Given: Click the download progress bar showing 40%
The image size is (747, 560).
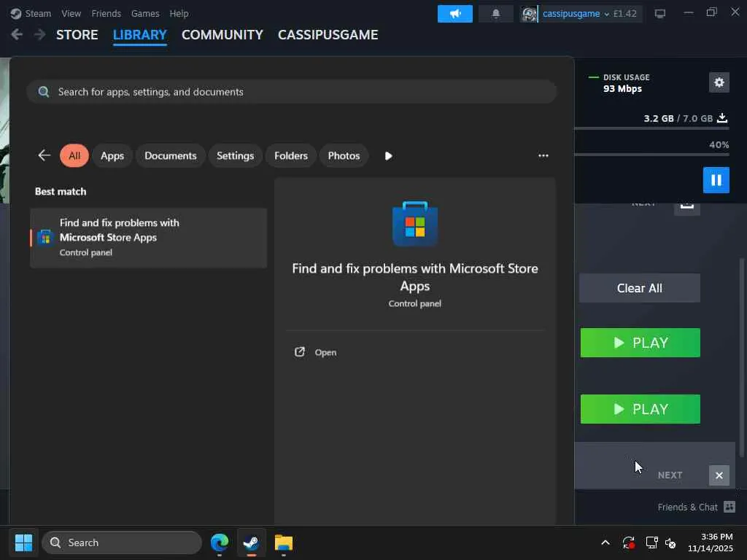Looking at the screenshot, I should [651, 155].
